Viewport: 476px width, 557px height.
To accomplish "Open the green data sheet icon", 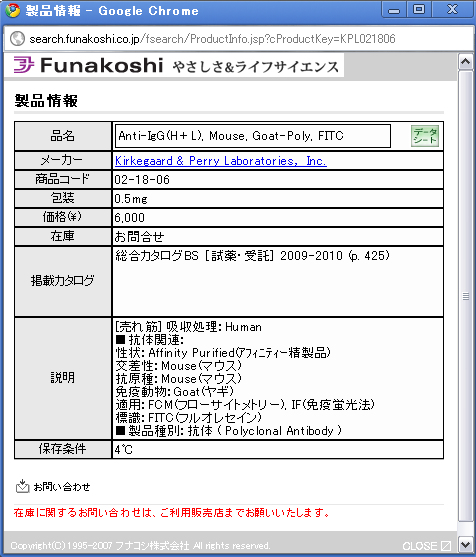I will pos(425,136).
